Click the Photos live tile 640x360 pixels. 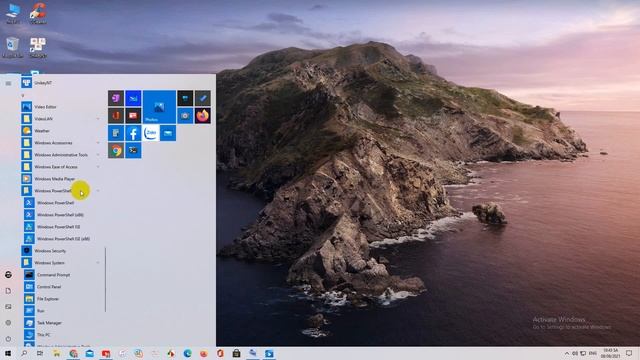[x=159, y=107]
